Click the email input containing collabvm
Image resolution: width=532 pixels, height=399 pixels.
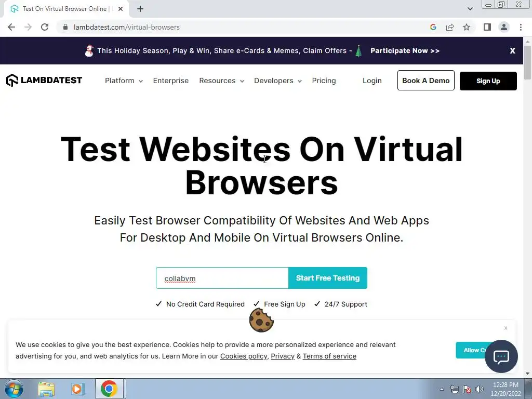coord(222,278)
